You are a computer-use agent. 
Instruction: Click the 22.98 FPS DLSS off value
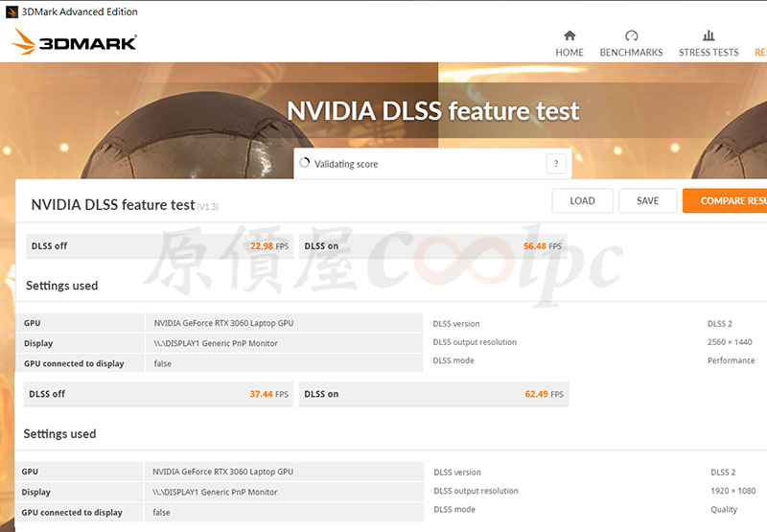pos(269,246)
